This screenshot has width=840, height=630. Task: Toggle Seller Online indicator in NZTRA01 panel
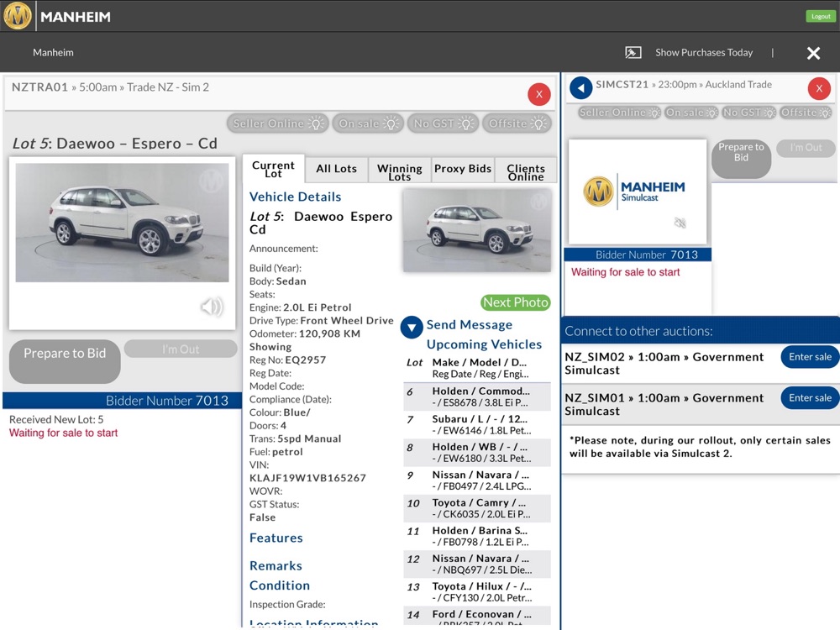[x=277, y=123]
